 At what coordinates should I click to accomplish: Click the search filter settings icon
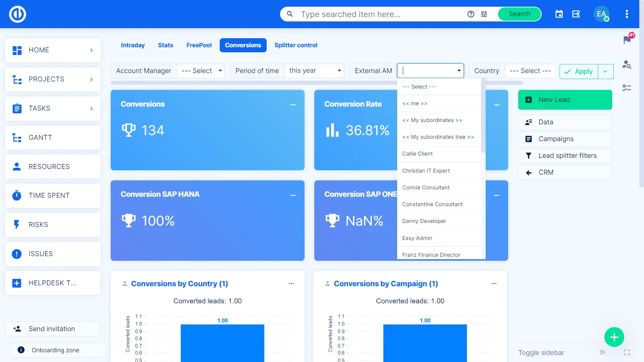pos(484,14)
